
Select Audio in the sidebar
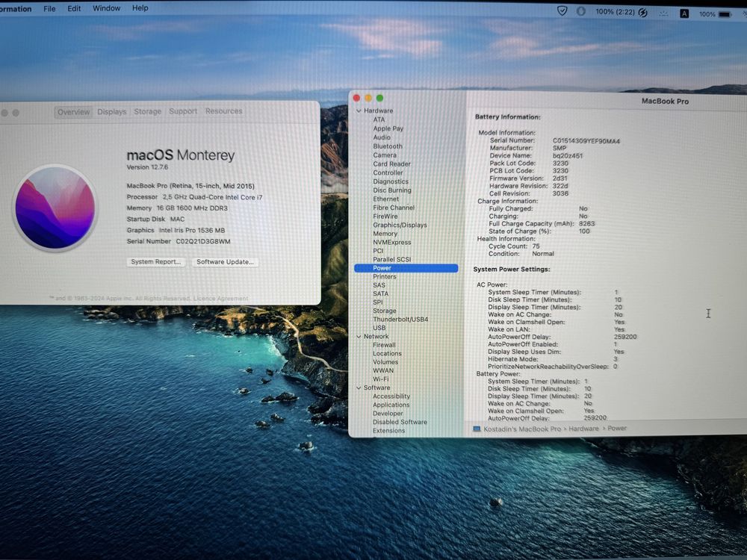coord(382,137)
